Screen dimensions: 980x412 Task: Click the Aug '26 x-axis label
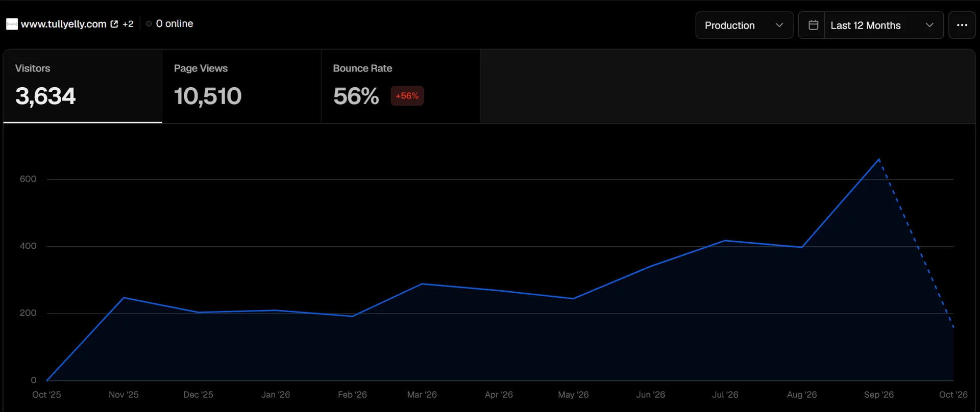802,395
